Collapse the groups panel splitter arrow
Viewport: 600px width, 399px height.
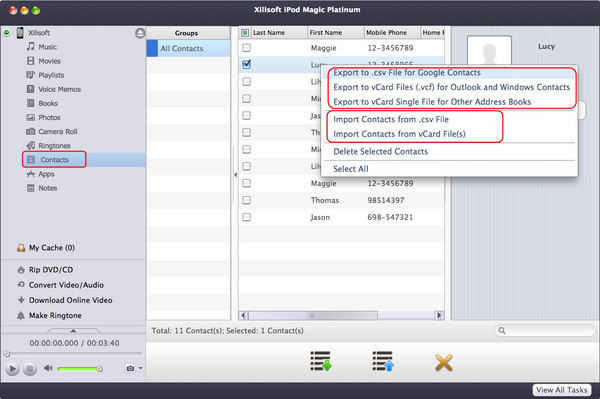pyautogui.click(x=235, y=175)
